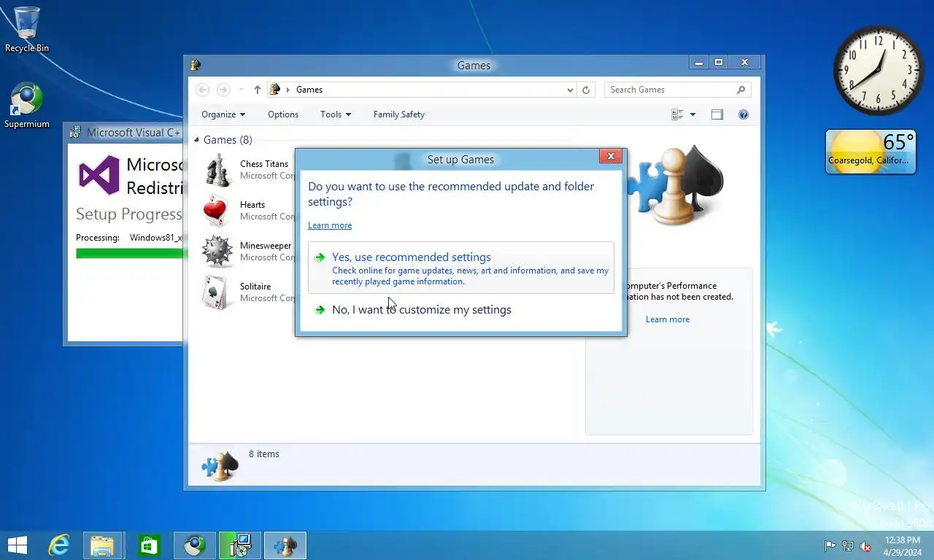Click the network tray icon
Screen dimensions: 934x560
click(x=848, y=545)
